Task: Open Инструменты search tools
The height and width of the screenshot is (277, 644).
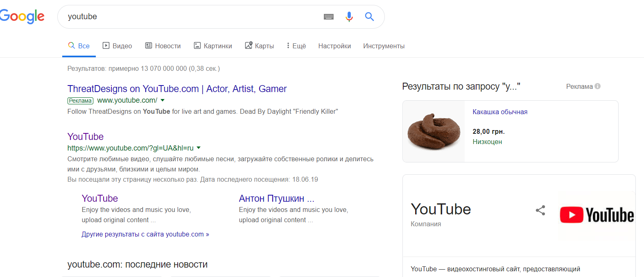Action: [x=384, y=46]
